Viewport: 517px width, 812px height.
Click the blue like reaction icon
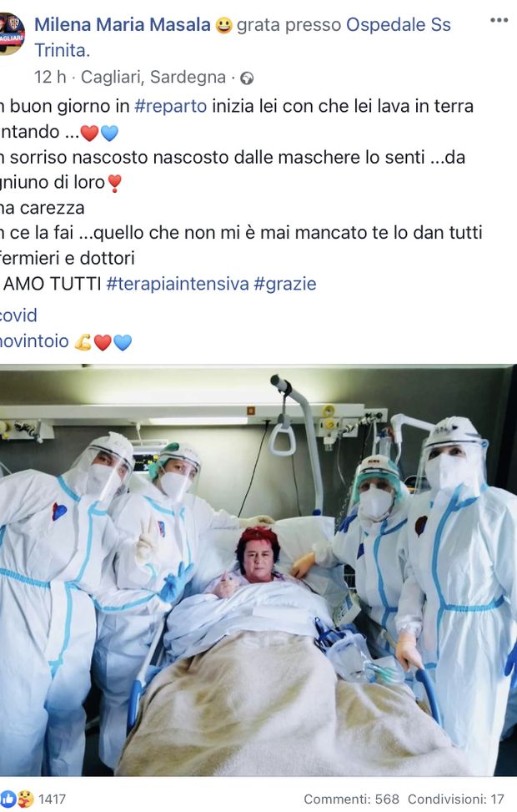(x=8, y=799)
